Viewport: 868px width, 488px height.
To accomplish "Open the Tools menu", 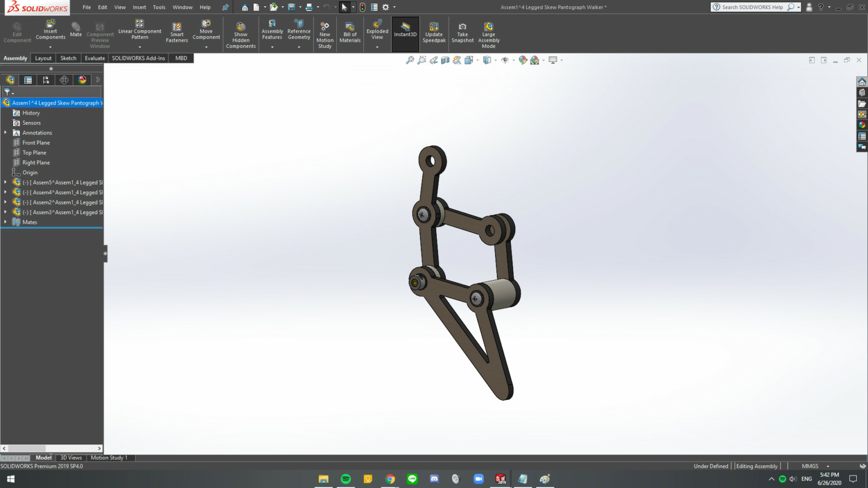I will pyautogui.click(x=159, y=7).
